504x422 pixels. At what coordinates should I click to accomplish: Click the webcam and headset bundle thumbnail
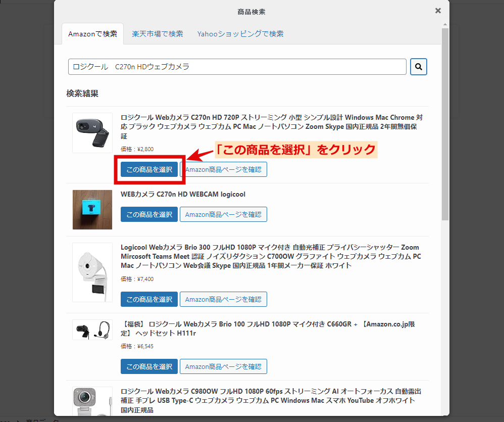tap(92, 330)
